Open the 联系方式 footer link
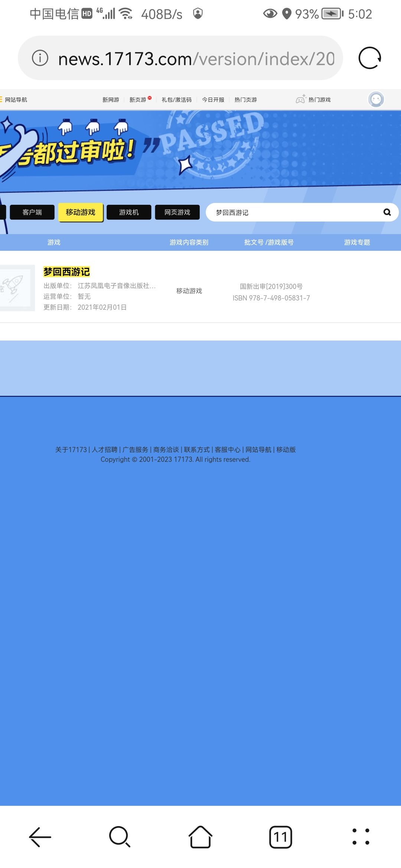The height and width of the screenshot is (868, 401). tap(197, 450)
